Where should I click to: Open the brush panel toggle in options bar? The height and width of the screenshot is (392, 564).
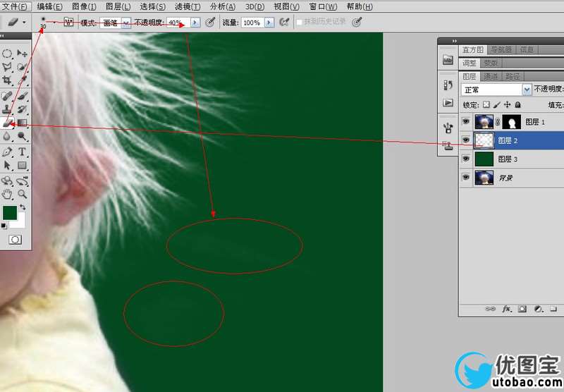click(x=68, y=23)
